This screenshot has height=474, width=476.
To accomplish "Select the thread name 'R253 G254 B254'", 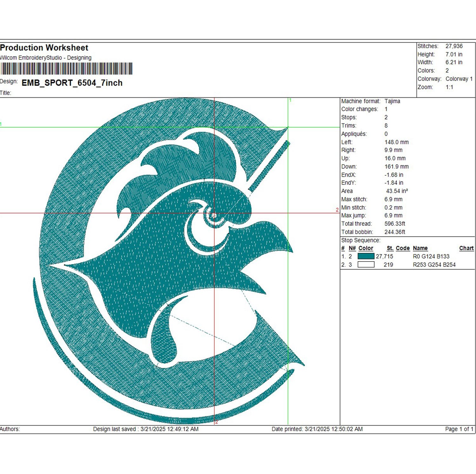I will pos(434,264).
